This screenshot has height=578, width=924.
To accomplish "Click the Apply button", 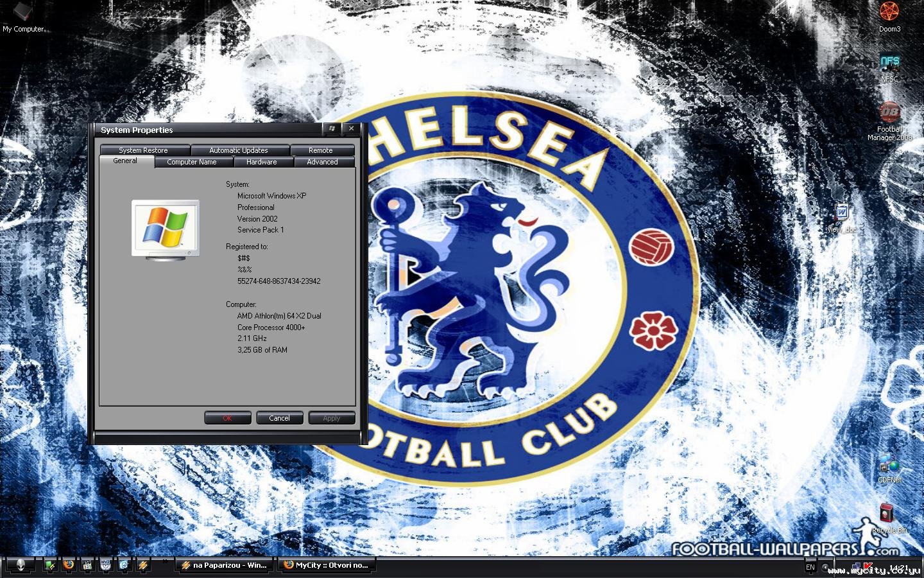I will point(332,418).
